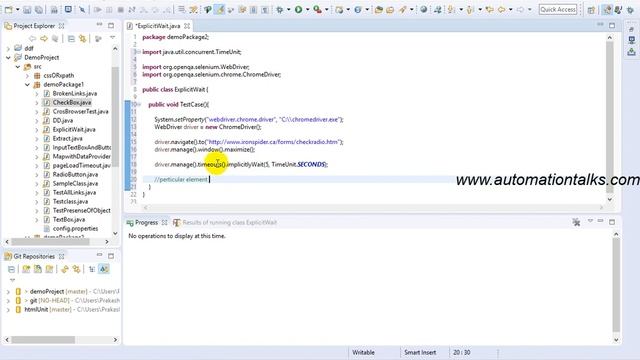Image resolution: width=640 pixels, height=360 pixels.
Task: Click the Quick Access search field
Action: coord(558,9)
